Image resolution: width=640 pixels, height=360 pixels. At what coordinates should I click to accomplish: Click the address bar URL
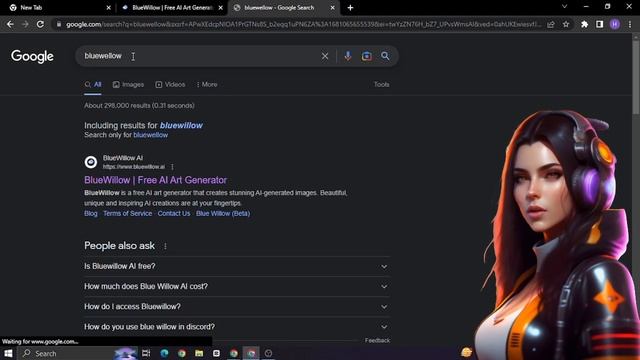click(x=304, y=24)
